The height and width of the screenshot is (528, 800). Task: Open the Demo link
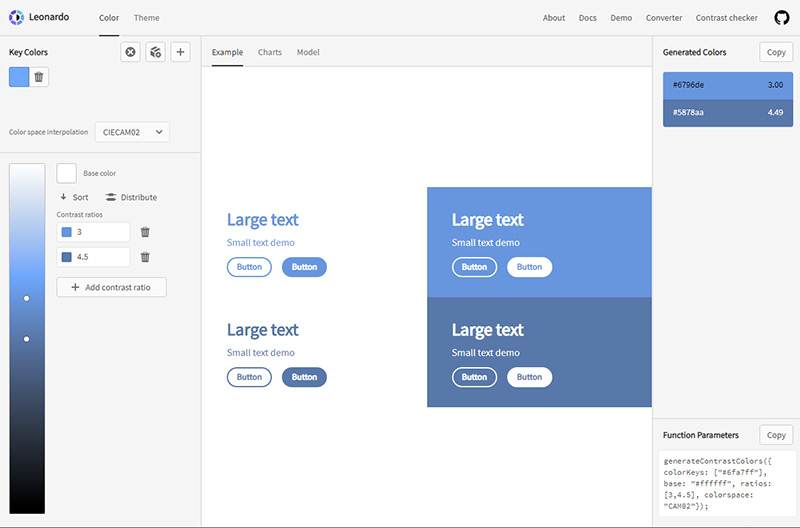[x=621, y=18]
